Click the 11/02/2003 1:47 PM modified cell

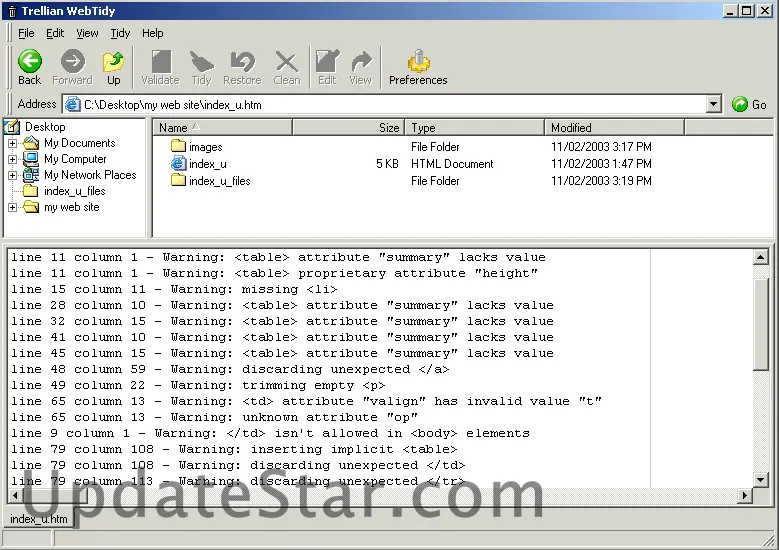tap(601, 164)
